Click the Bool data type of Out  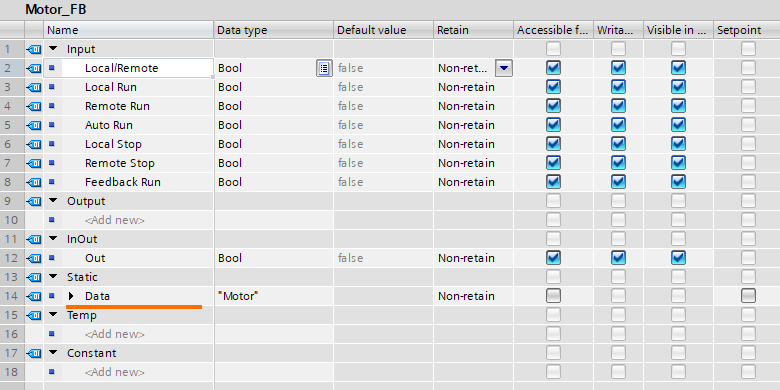(x=274, y=258)
